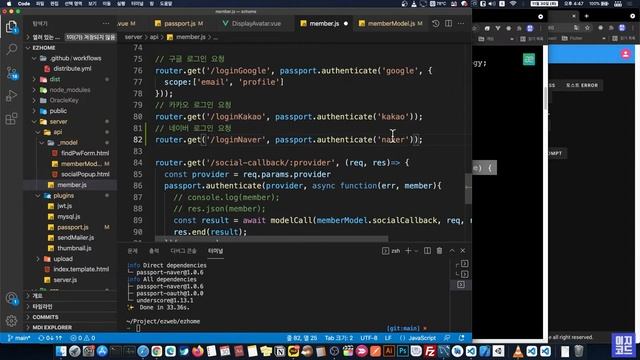Open Source Control view in activity bar

pos(11,73)
